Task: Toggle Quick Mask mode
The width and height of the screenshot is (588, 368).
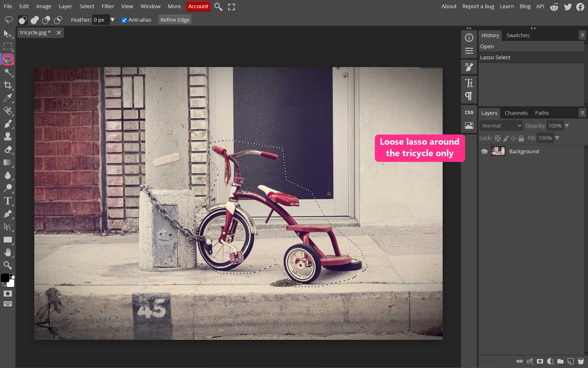Action: point(8,294)
